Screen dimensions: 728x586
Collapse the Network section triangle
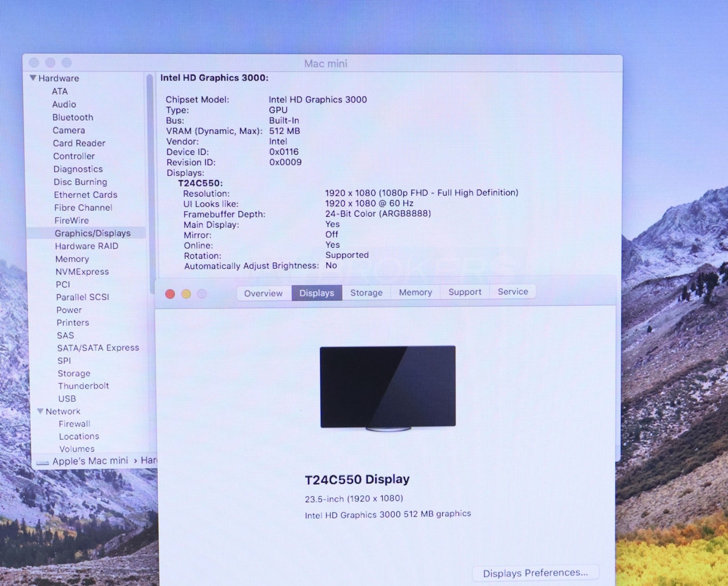coord(40,411)
